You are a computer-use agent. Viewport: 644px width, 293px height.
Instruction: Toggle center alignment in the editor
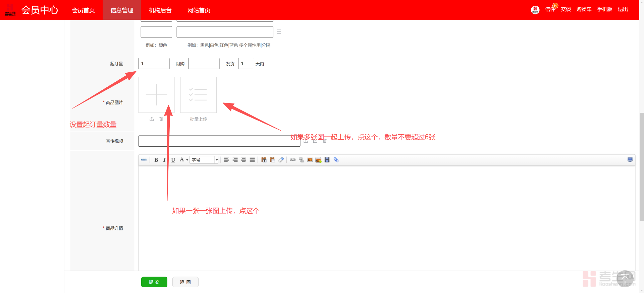coord(244,160)
